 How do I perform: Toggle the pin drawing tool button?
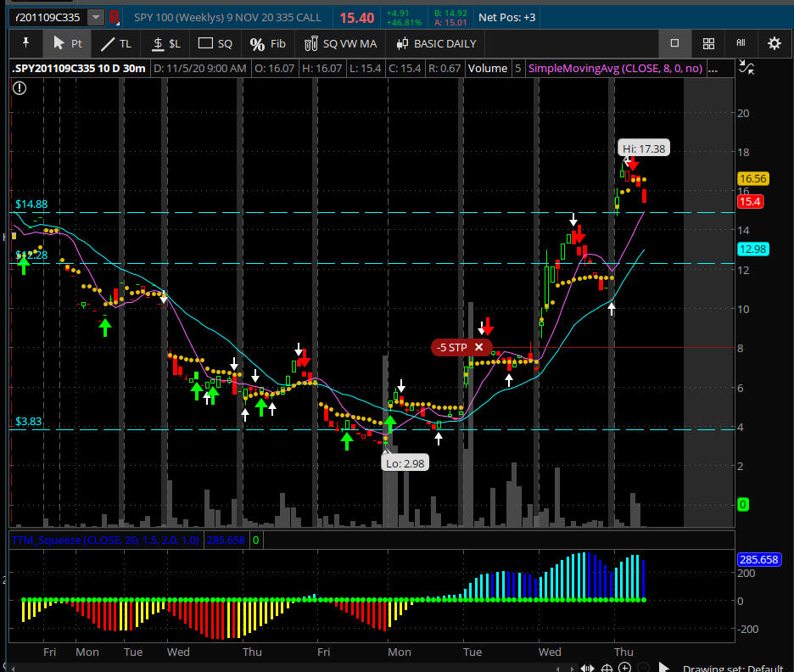(x=26, y=43)
